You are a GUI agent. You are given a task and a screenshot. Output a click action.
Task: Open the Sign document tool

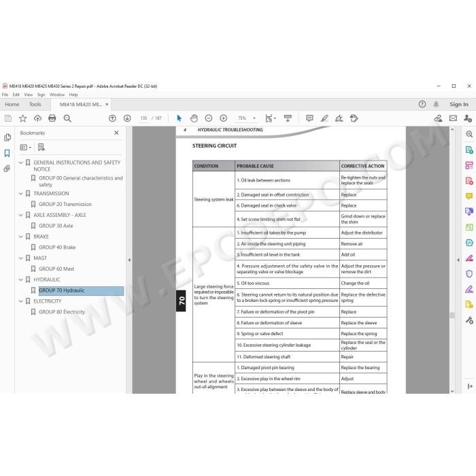tap(339, 118)
